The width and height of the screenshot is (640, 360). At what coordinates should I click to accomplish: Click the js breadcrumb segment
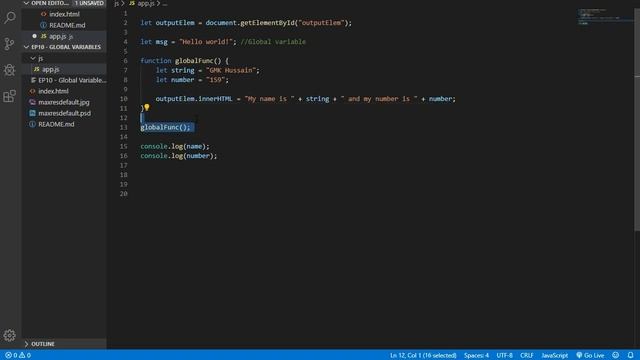116,3
